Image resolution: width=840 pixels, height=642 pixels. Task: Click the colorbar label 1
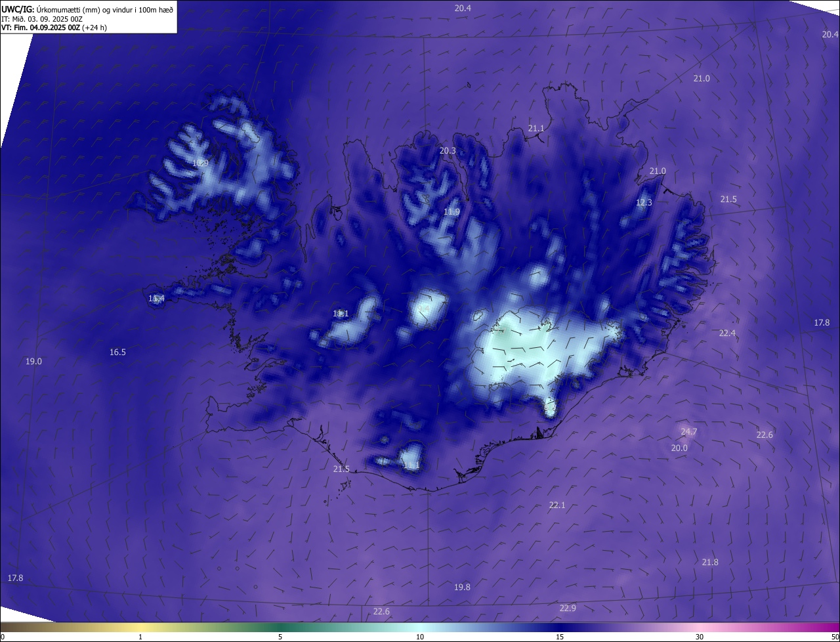[140, 637]
